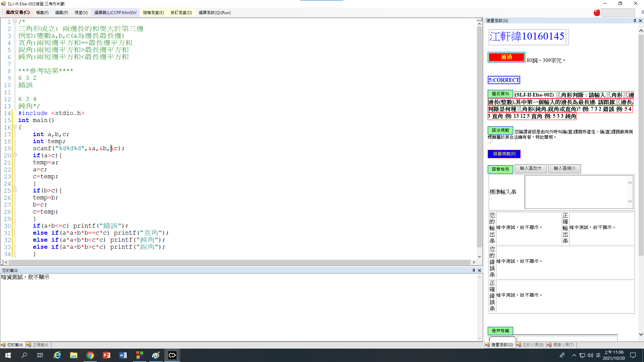Screen dimensions: 644x362
Task: Launch Google Chrome from the taskbar
Action: (90, 355)
